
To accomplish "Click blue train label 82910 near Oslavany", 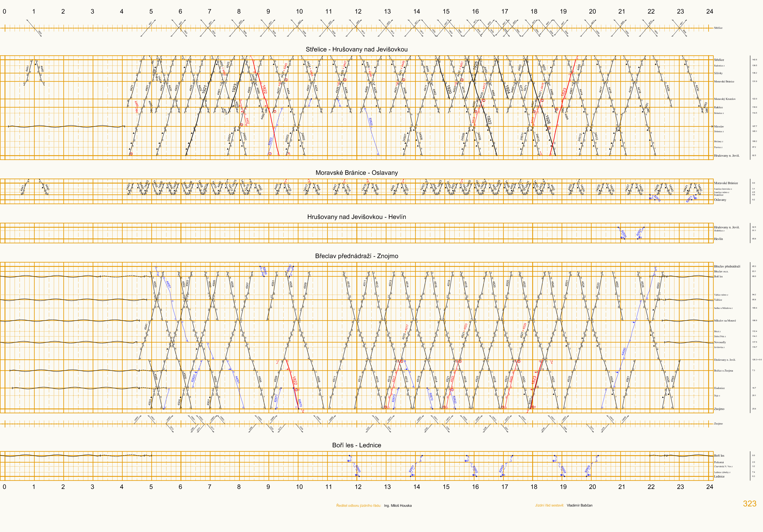I will coord(657,198).
